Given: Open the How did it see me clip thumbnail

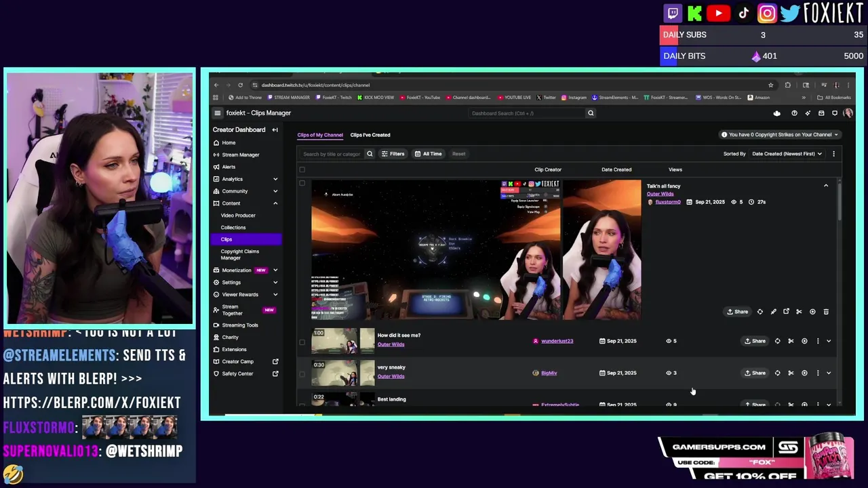Looking at the screenshot, I should (343, 341).
